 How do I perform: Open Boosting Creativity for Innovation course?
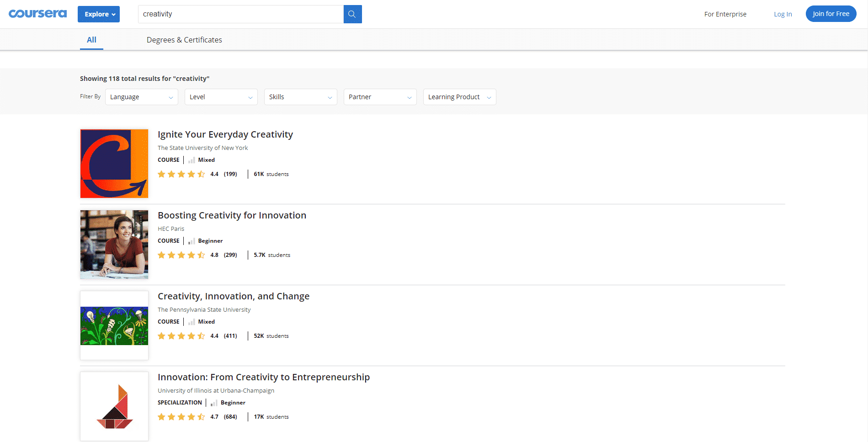(x=232, y=215)
